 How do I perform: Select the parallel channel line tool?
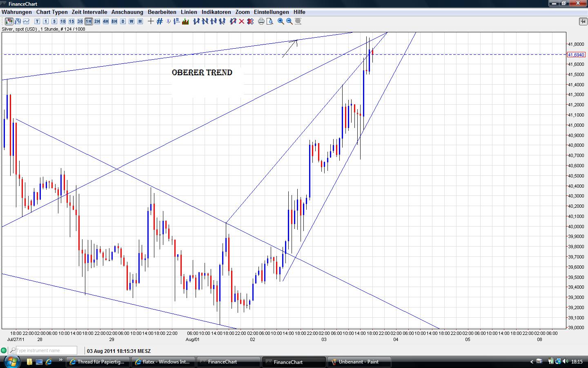pyautogui.click(x=222, y=21)
